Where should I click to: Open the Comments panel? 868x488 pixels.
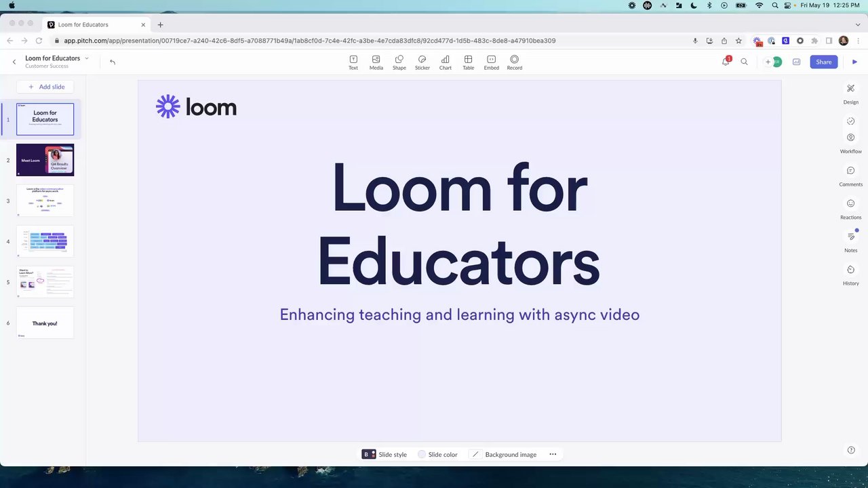pos(851,176)
